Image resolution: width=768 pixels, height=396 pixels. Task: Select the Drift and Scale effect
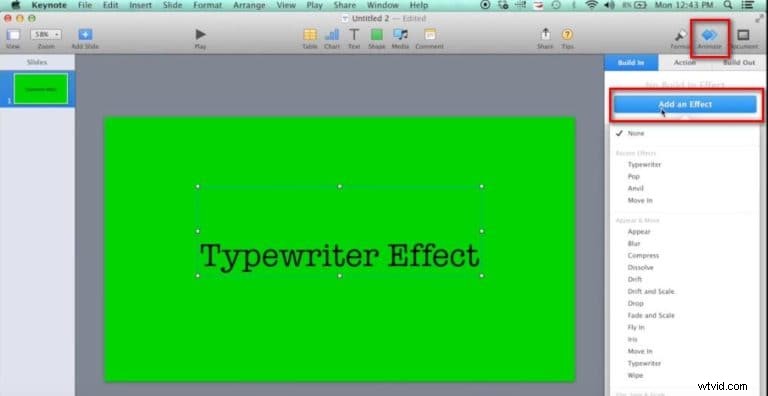(650, 292)
